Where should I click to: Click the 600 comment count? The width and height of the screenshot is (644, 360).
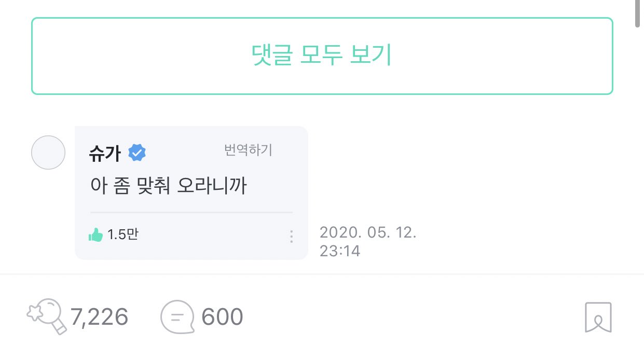[x=222, y=316]
